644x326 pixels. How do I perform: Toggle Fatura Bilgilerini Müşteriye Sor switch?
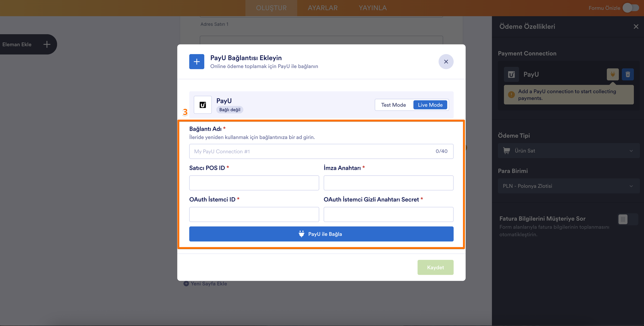[x=628, y=219]
